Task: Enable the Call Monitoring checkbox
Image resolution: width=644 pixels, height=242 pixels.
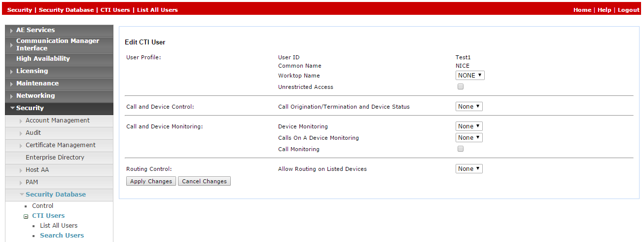Action: (x=461, y=149)
